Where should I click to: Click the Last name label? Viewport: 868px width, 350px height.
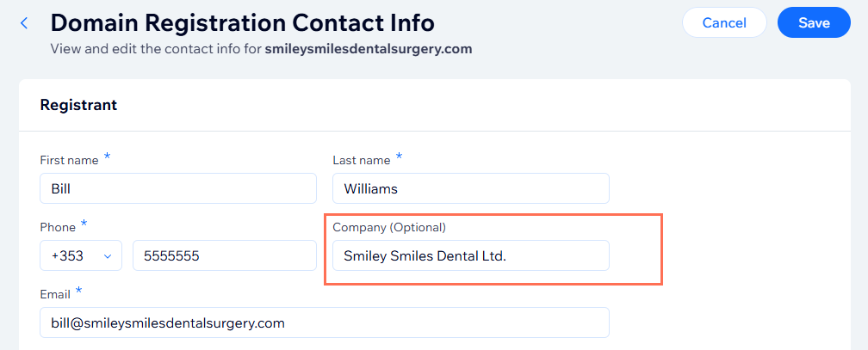point(361,160)
